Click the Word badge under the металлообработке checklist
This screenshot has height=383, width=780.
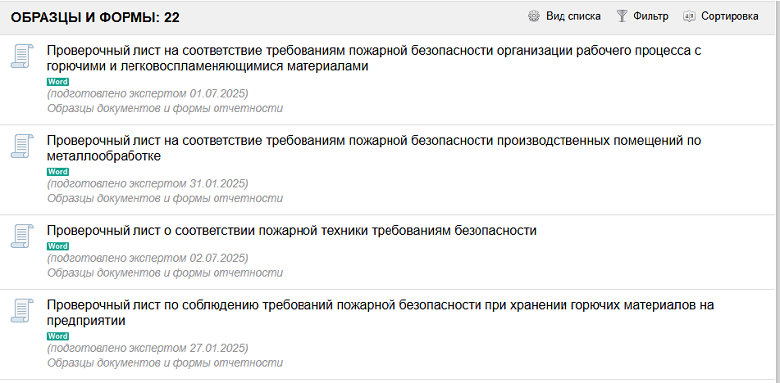(58, 172)
